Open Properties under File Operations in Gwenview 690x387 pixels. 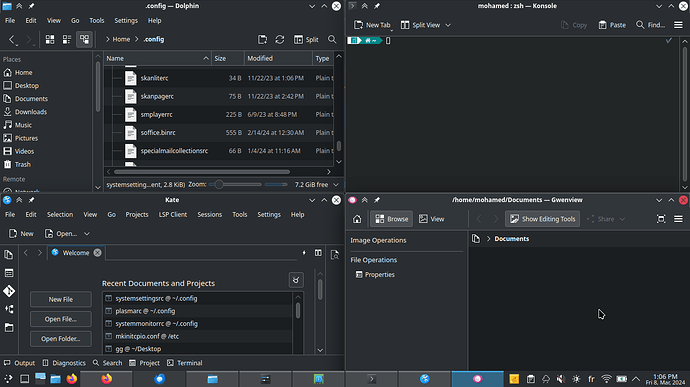pyautogui.click(x=375, y=275)
